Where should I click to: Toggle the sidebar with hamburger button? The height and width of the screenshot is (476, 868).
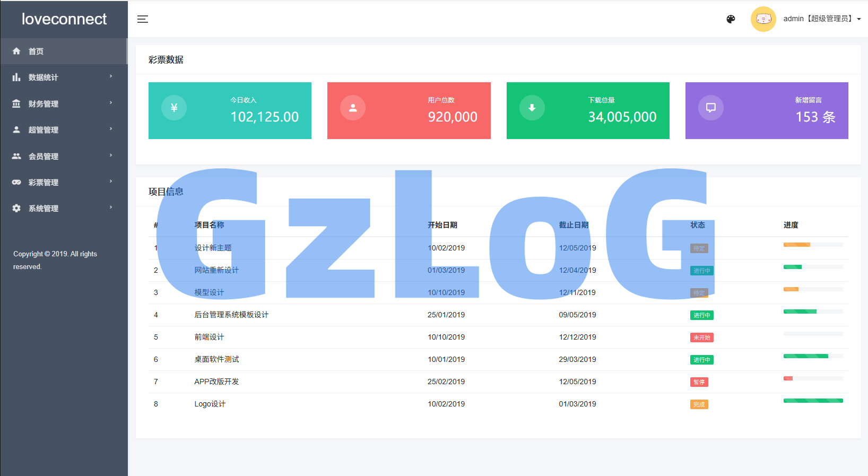click(143, 19)
